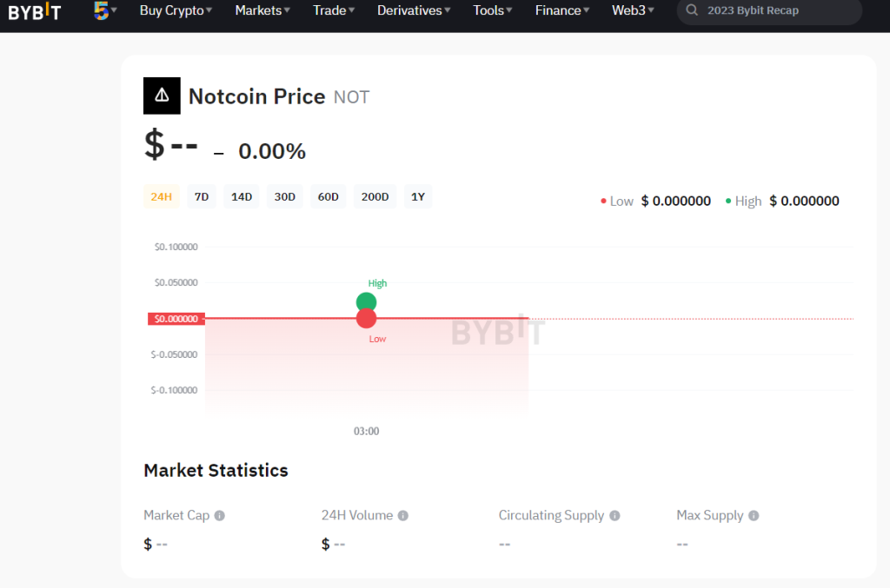Expand the Web3 menu
This screenshot has width=890, height=588.
click(x=633, y=10)
